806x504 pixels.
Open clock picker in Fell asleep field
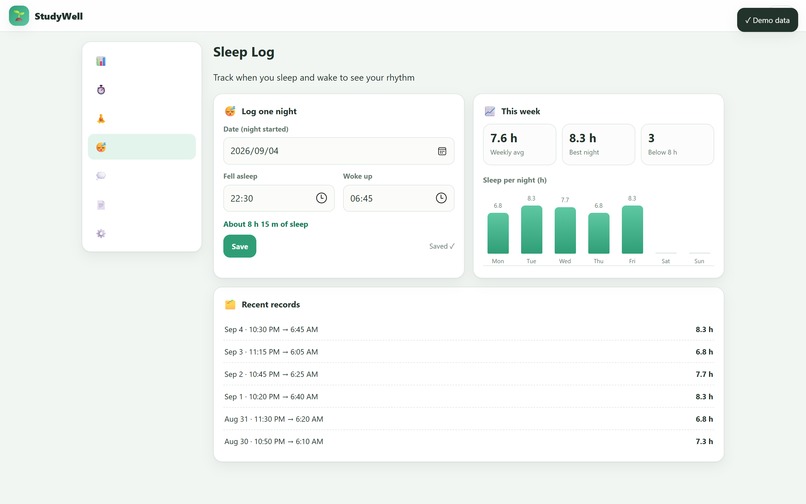(x=321, y=198)
